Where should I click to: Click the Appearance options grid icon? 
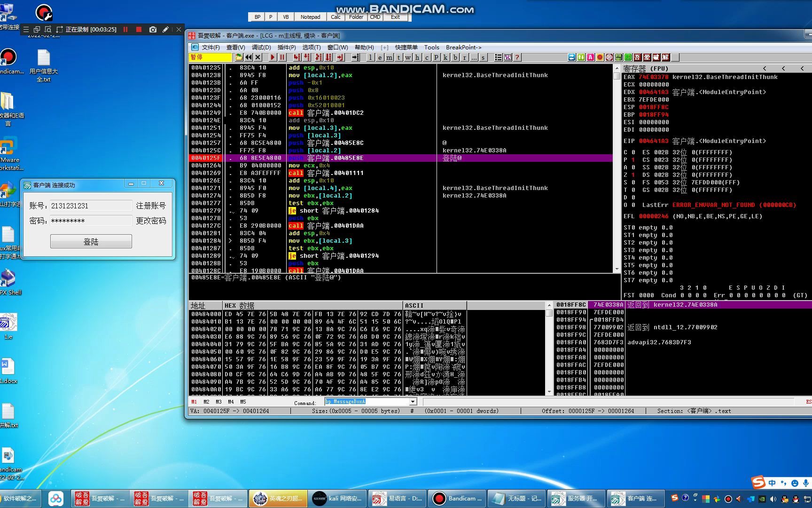click(x=507, y=57)
